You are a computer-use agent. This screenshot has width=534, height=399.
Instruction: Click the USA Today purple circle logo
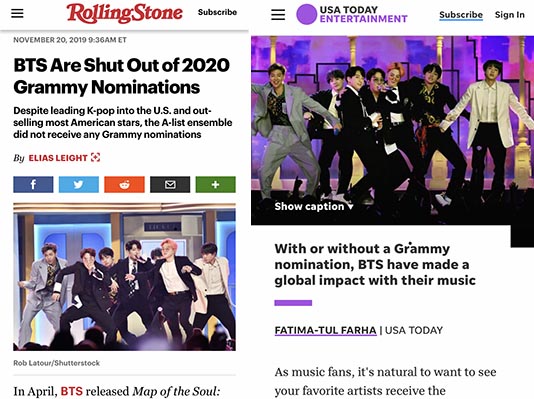(x=307, y=14)
